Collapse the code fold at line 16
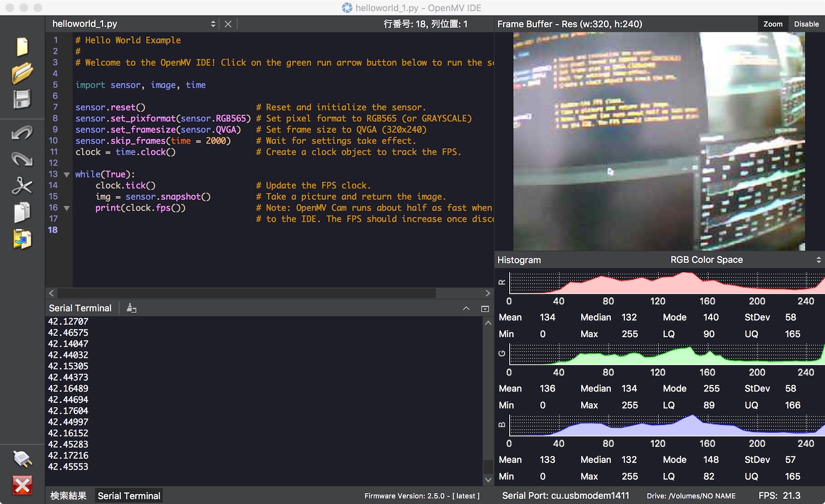Image resolution: width=825 pixels, height=504 pixels. 66,208
